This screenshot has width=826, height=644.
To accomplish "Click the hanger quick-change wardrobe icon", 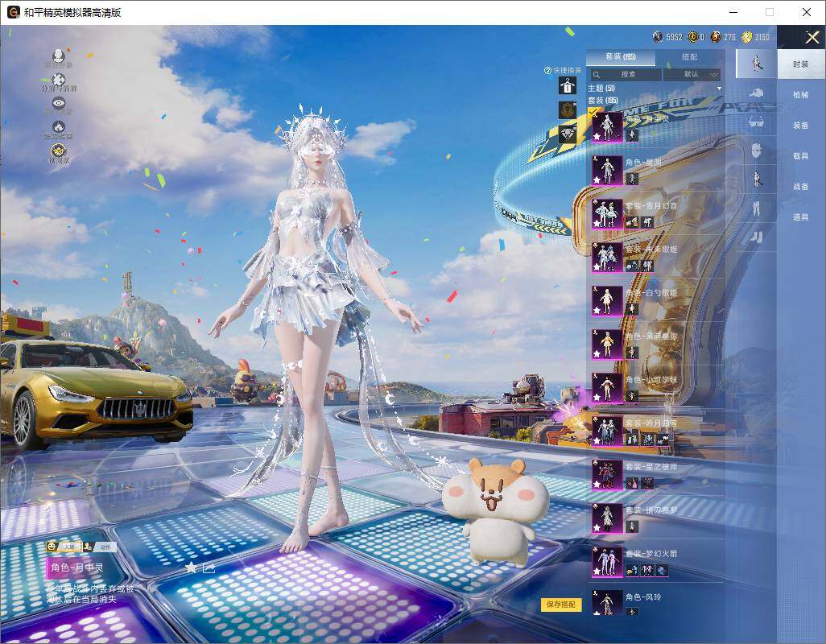I will [567, 85].
